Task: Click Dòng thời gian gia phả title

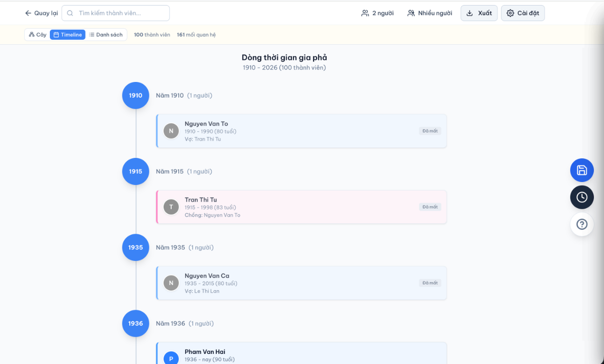Action: 284,58
